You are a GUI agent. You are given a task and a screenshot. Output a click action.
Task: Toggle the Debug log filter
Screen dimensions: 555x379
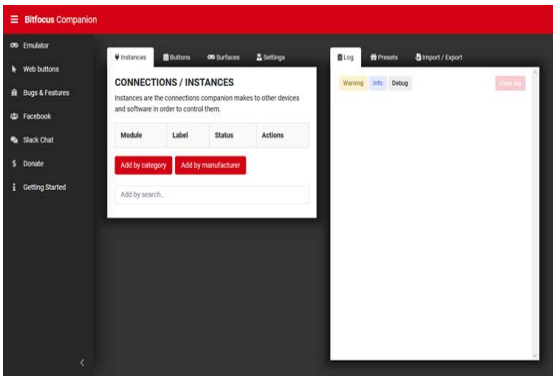coord(400,83)
